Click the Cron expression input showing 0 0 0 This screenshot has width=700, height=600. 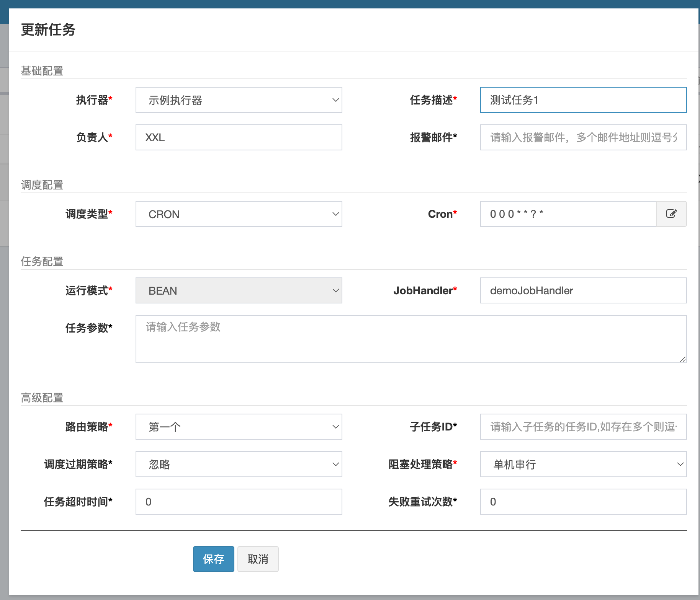click(568, 214)
